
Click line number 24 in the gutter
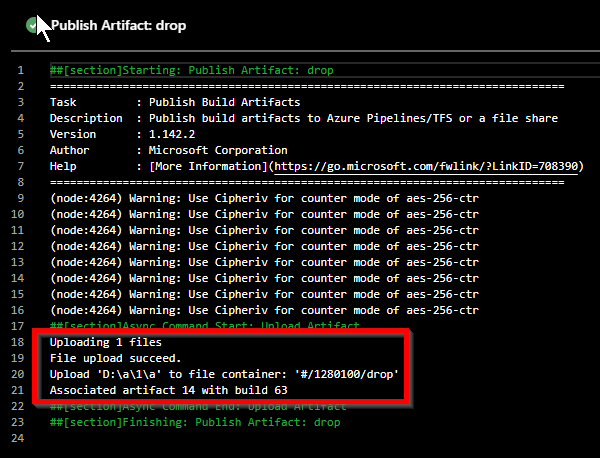(x=19, y=438)
